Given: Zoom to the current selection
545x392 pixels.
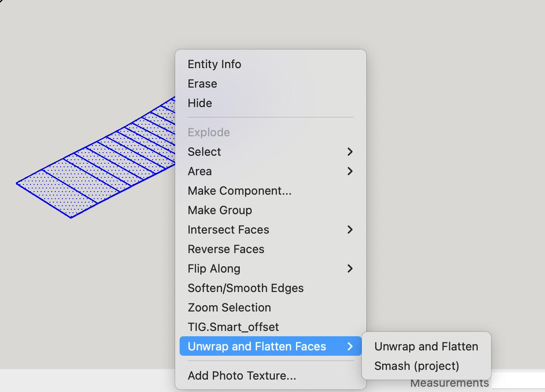Looking at the screenshot, I should [x=229, y=307].
